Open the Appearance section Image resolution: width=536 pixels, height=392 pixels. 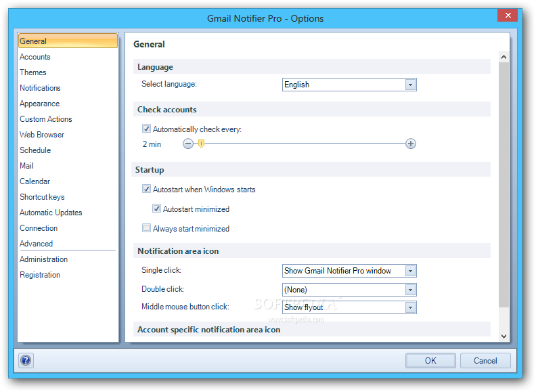(40, 104)
